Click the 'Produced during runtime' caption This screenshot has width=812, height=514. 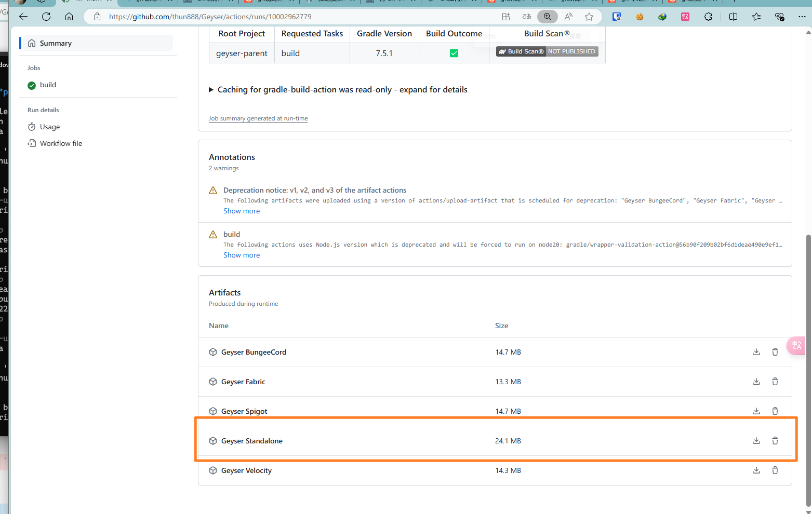click(x=243, y=304)
